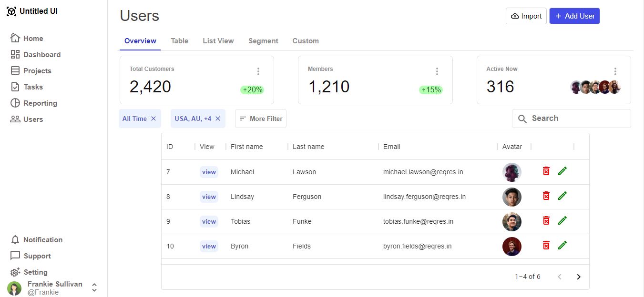Edit Lindsay Ferguson using the green pencil
This screenshot has width=644, height=297.
(562, 196)
